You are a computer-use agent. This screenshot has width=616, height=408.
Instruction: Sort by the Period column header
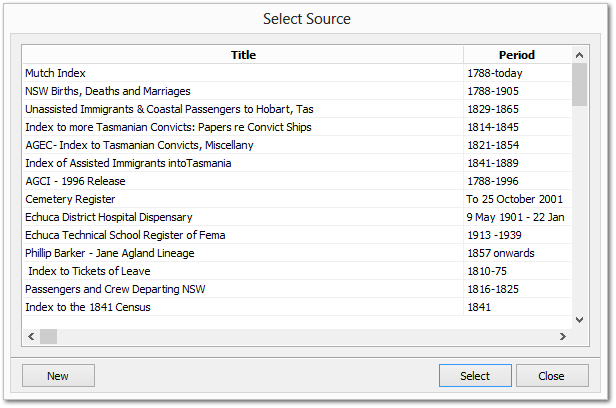[x=517, y=55]
